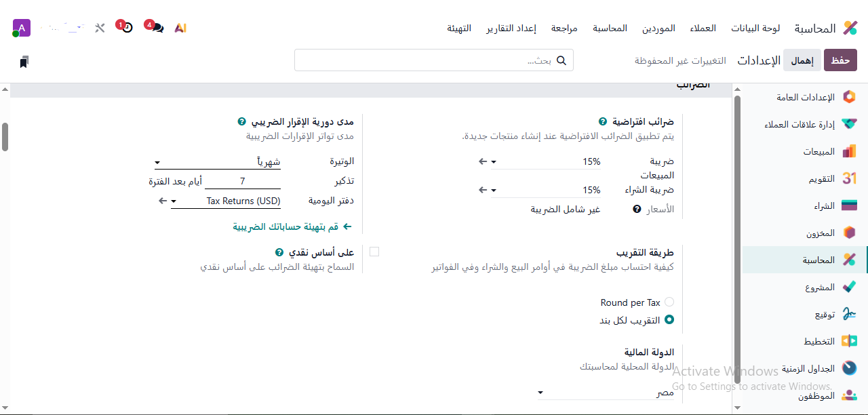The image size is (868, 415).
Task: Open the قم بتهيئة حساباتك الضريبية link
Action: [x=292, y=227]
